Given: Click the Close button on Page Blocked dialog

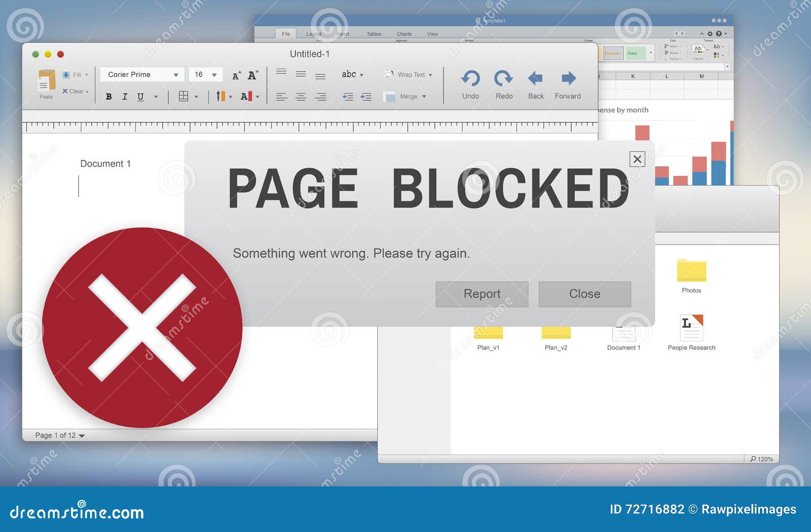Looking at the screenshot, I should (x=584, y=294).
